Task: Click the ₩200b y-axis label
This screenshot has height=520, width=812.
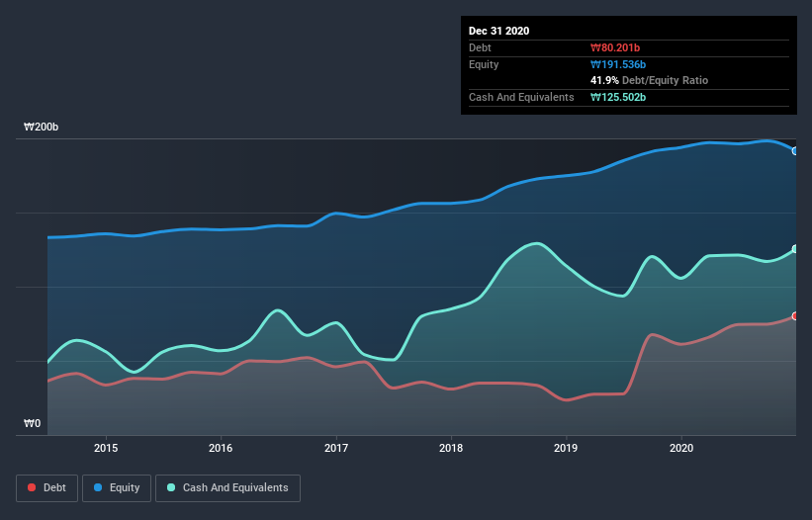Action: pos(41,127)
